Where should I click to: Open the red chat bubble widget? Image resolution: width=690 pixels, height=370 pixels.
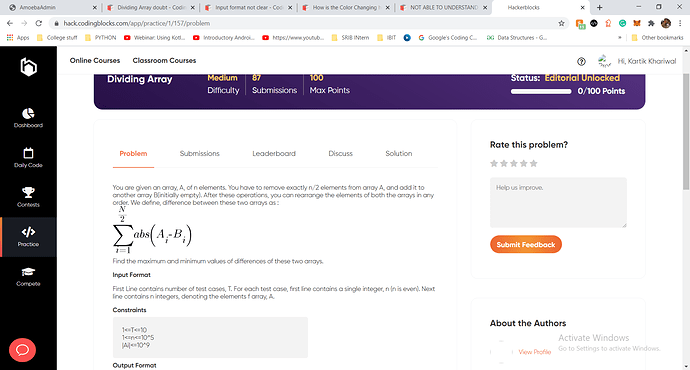pos(22,350)
